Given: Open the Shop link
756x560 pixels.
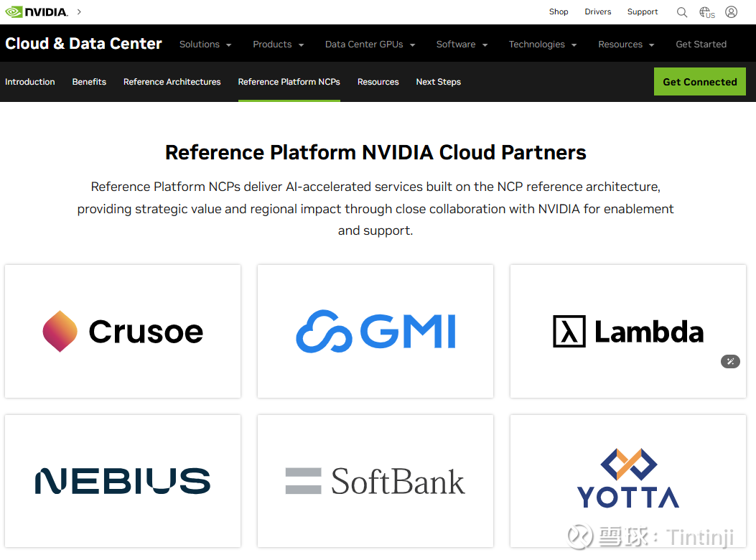Looking at the screenshot, I should tap(559, 11).
